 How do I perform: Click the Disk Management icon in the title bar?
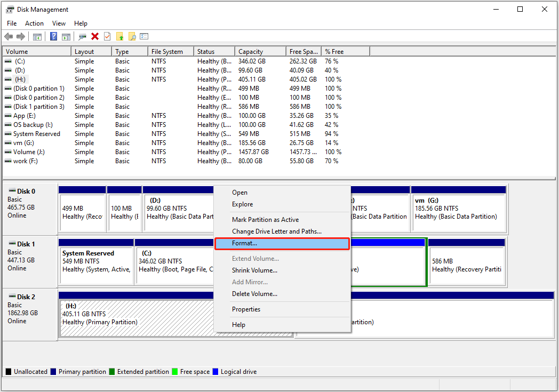tap(10, 9)
